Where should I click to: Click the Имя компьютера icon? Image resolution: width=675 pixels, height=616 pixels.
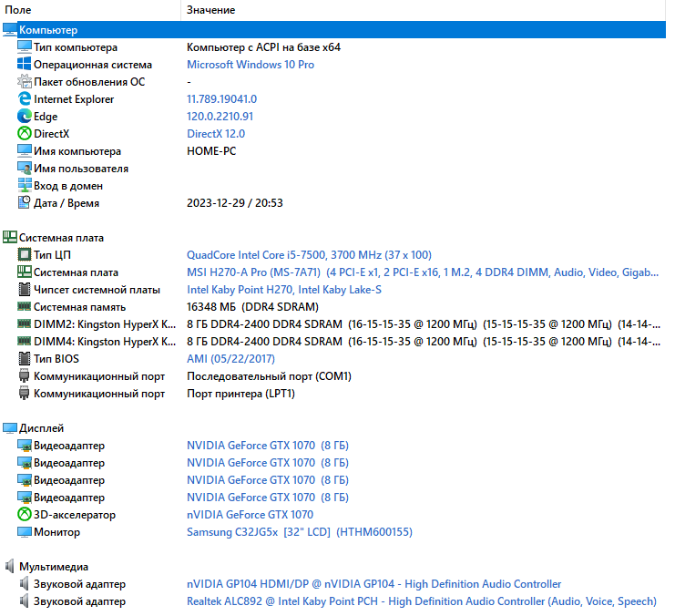[24, 150]
